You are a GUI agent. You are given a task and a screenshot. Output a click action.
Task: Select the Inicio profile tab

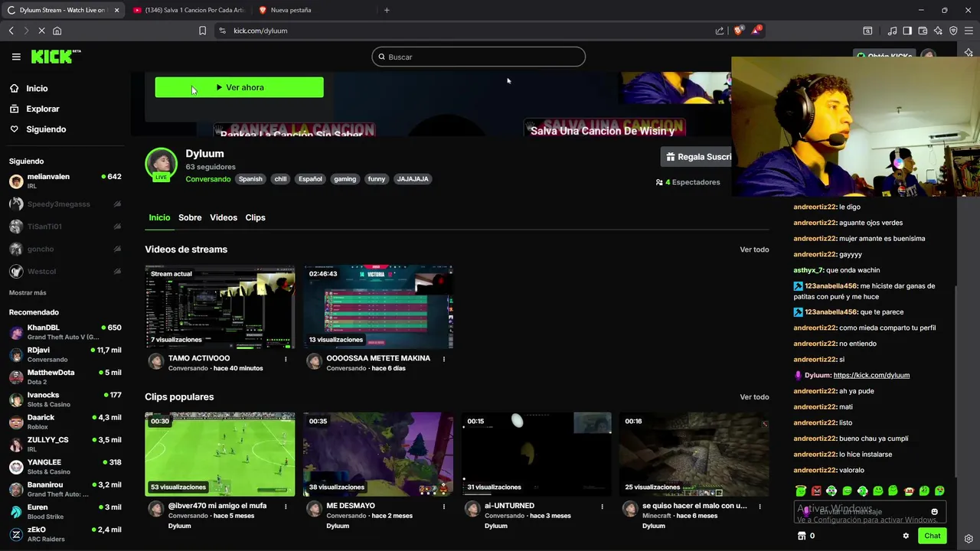click(159, 217)
